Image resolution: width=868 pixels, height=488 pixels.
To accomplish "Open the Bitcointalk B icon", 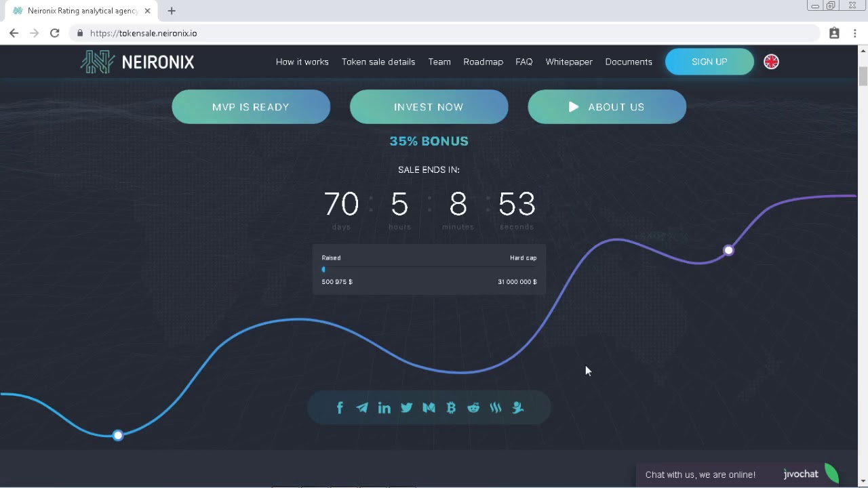I will click(451, 407).
